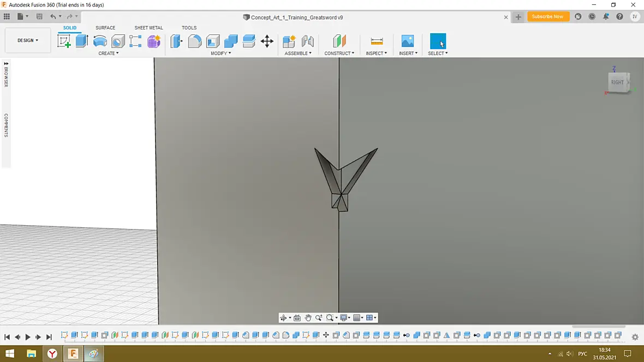The width and height of the screenshot is (644, 362).
Task: Click the RIGHT face of the view cube
Action: point(617,82)
